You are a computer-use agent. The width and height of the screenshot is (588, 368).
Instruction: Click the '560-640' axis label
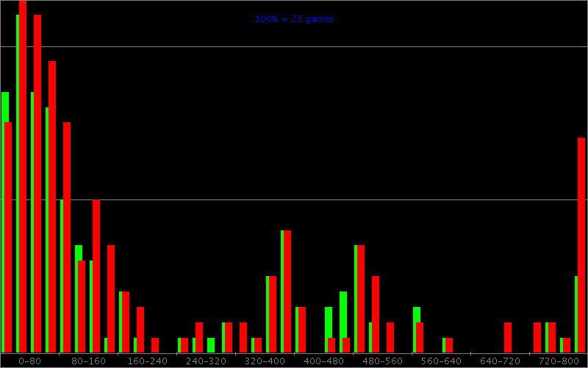point(442,361)
